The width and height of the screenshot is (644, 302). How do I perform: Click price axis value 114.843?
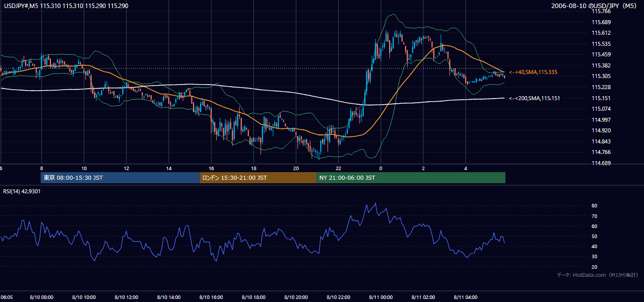tap(601, 141)
